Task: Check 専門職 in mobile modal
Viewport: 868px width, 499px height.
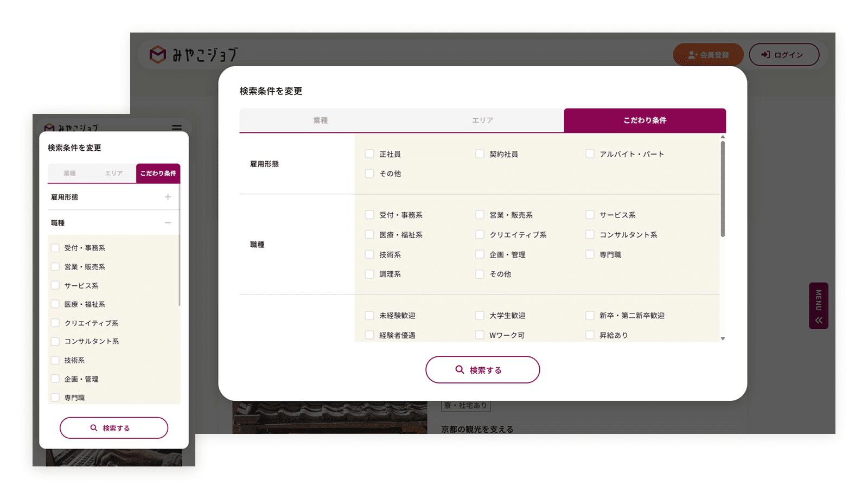Action: point(55,398)
